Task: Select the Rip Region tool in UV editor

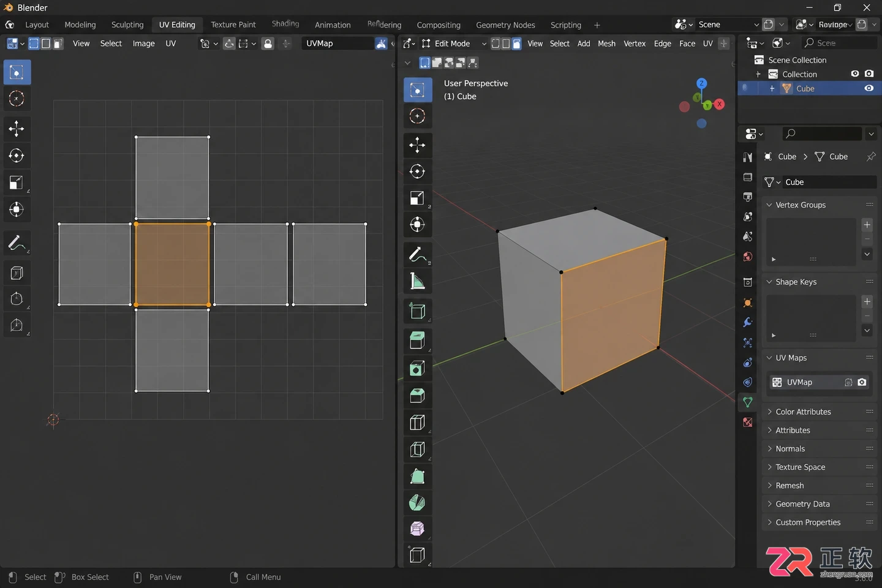Action: [x=17, y=273]
